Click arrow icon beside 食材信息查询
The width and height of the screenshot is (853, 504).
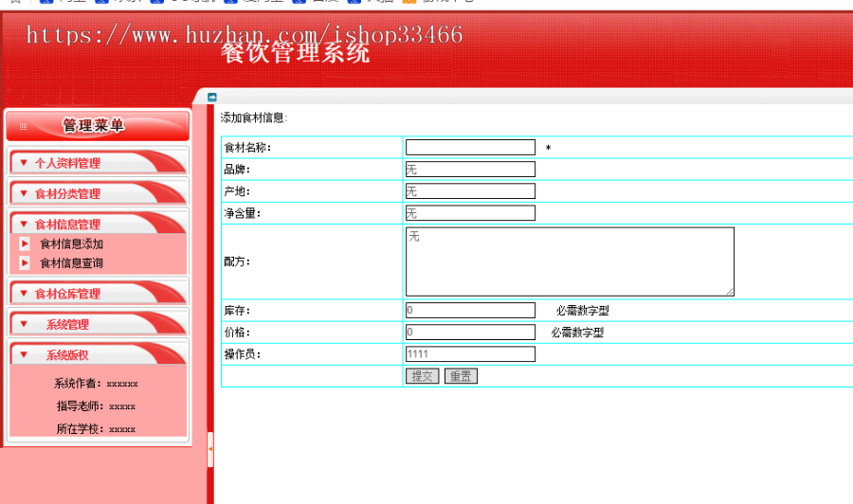[25, 263]
